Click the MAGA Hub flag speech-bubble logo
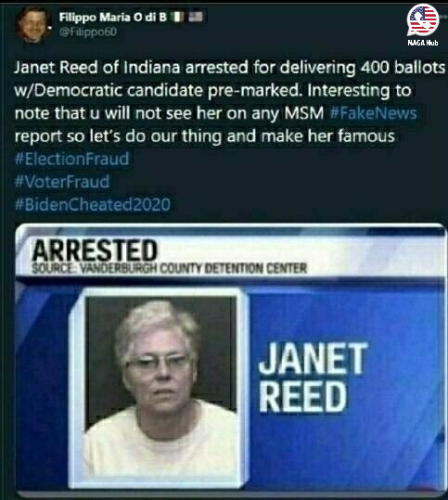 coord(423,21)
